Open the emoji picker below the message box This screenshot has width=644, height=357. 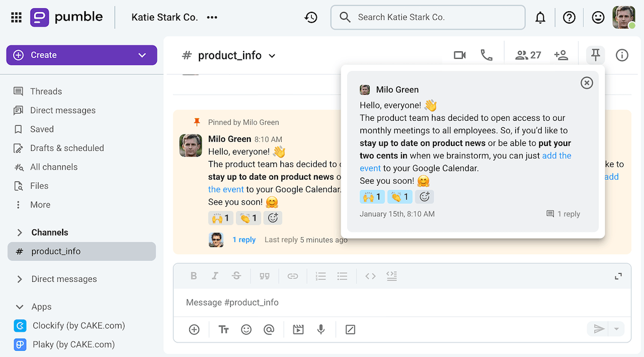tap(246, 329)
